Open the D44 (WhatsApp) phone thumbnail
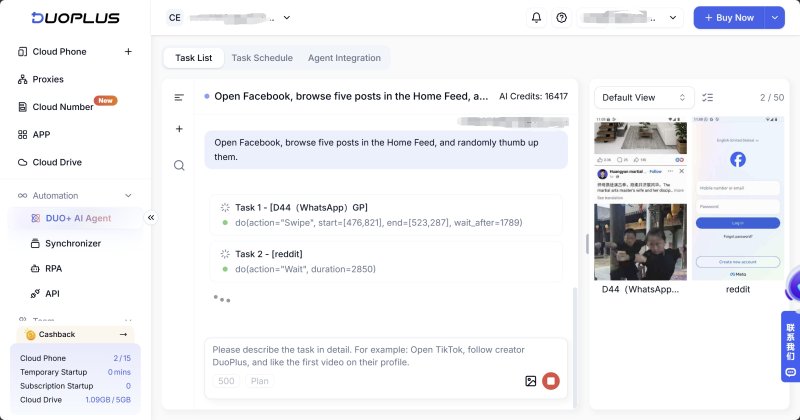800x420 pixels. point(640,199)
